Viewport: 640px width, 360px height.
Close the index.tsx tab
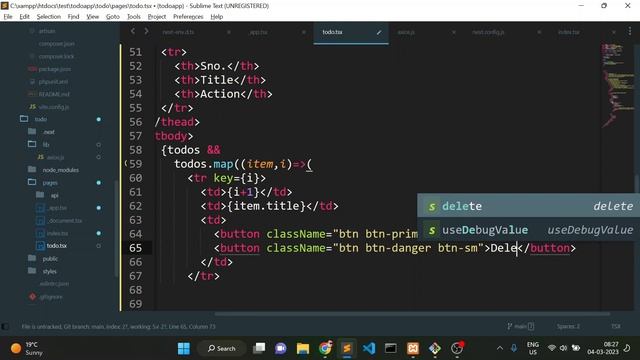[613, 32]
